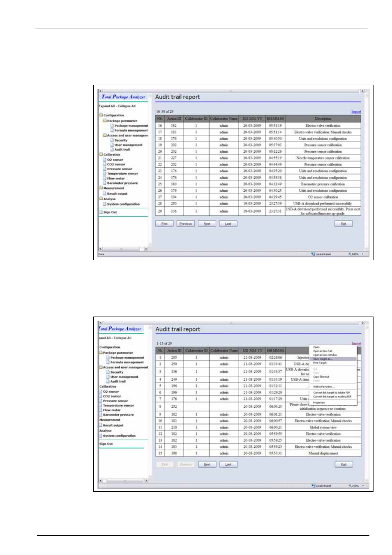Select 'Global system view' description cell
This screenshot has height=555, width=392.
pyautogui.click(x=323, y=428)
